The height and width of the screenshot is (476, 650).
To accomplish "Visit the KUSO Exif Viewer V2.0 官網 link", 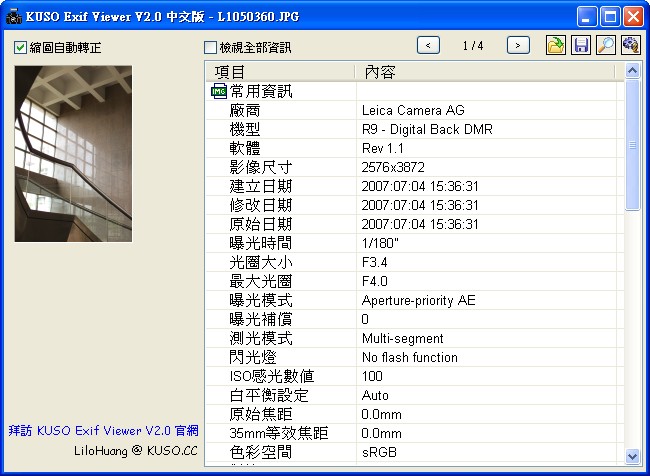I will pyautogui.click(x=104, y=430).
